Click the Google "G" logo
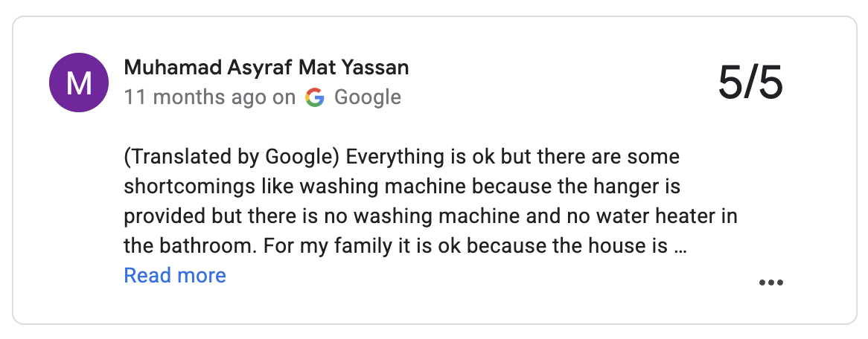Image resolution: width=868 pixels, height=339 pixels. point(315,97)
